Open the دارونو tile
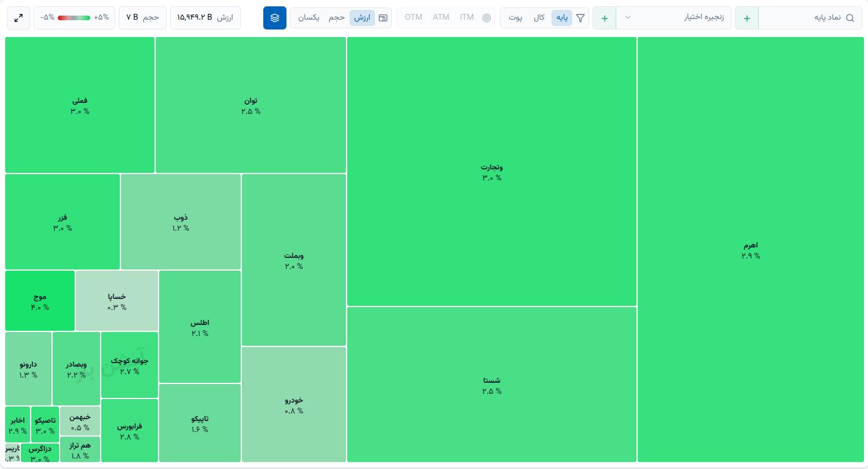Viewport: 868px width, 469px height. 28,368
